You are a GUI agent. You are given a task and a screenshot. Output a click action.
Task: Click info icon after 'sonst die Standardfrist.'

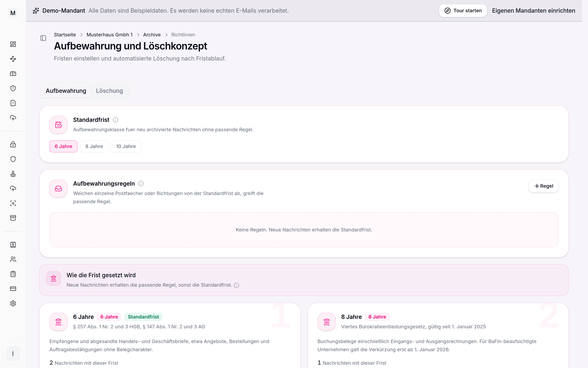tap(236, 285)
